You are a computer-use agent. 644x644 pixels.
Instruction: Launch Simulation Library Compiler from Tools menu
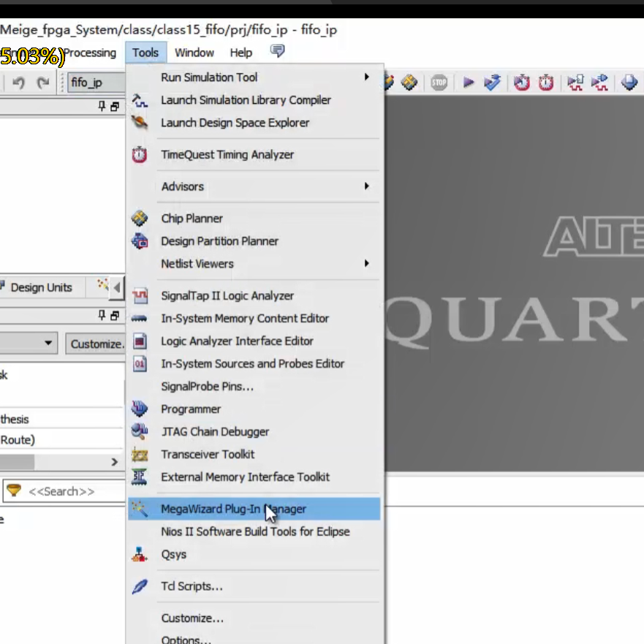point(254,100)
